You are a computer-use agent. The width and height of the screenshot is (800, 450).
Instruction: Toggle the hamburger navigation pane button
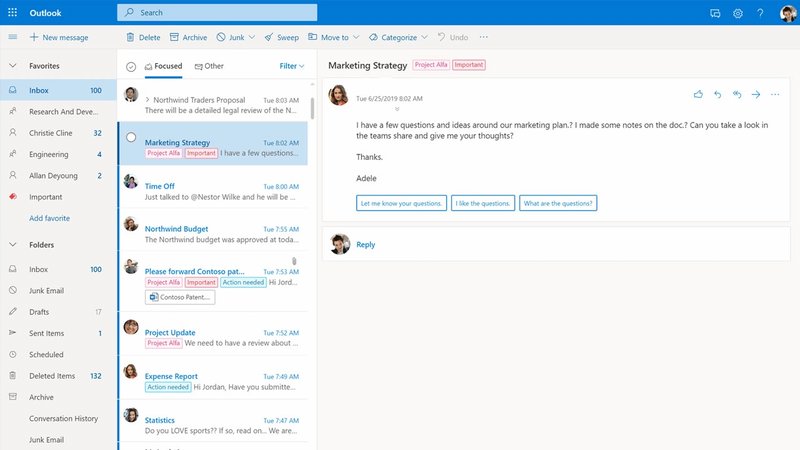[x=12, y=37]
